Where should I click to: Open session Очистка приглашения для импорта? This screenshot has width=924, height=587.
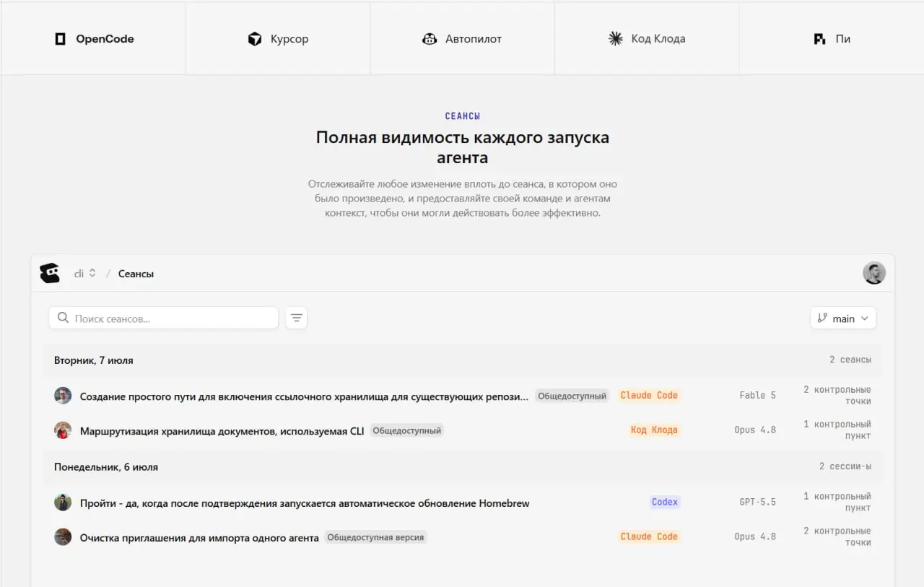tap(199, 538)
